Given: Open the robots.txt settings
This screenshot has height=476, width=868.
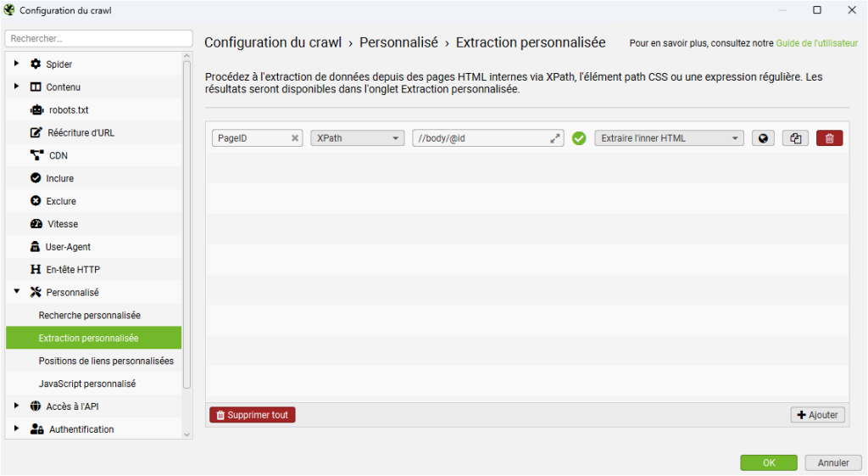Looking at the screenshot, I should tap(68, 109).
